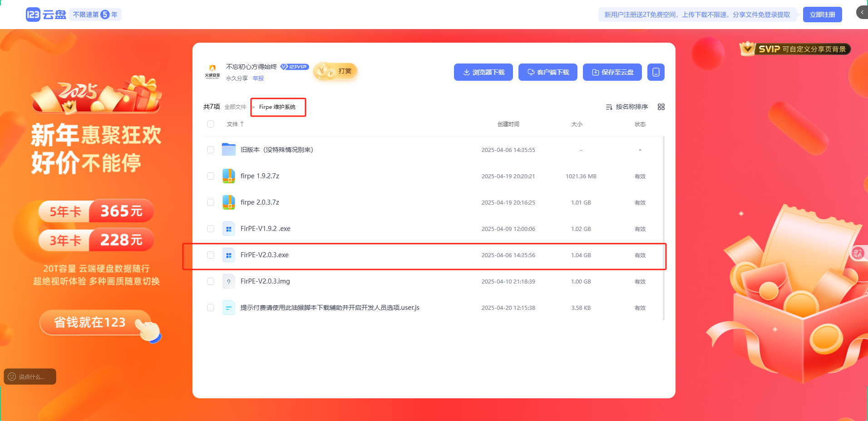Click 举报 report link
This screenshot has height=421, width=868.
pyautogui.click(x=258, y=78)
